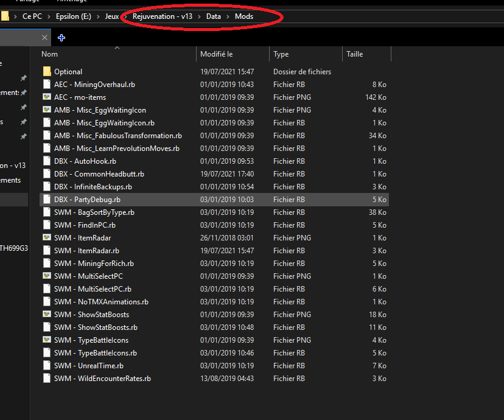
Task: Select the AEC - MiningOverhaul.rb file icon
Action: 47,84
